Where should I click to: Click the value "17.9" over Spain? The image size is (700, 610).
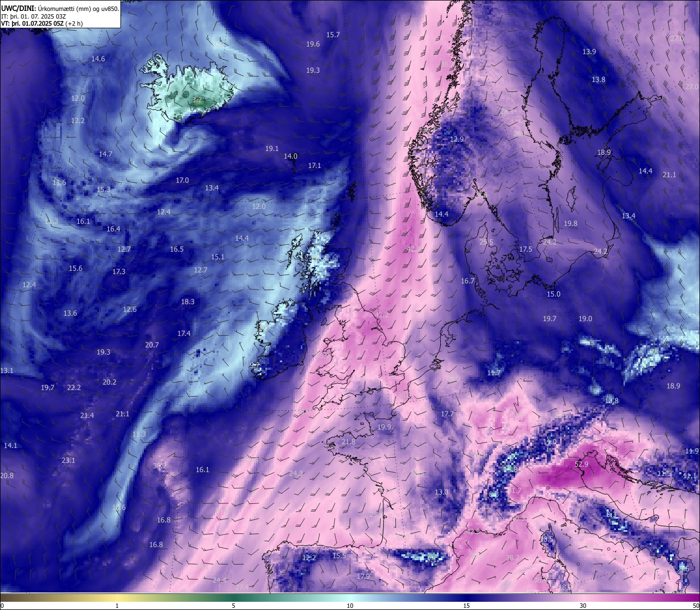[363, 576]
